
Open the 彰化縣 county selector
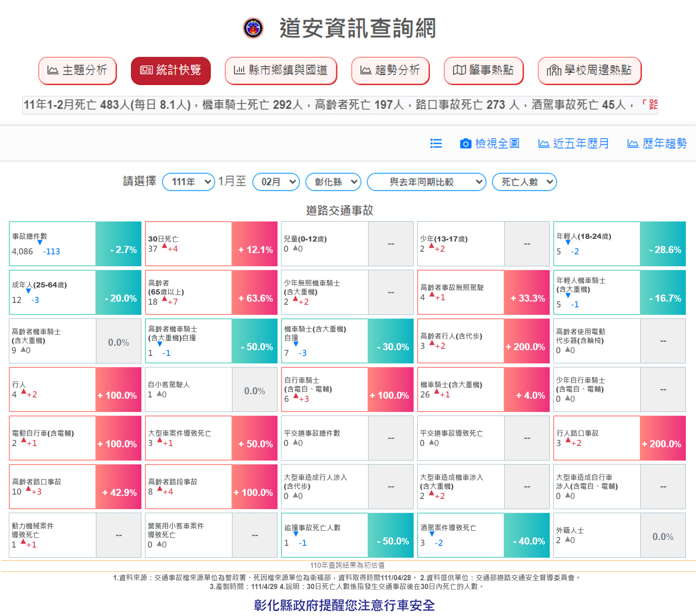pos(333,182)
